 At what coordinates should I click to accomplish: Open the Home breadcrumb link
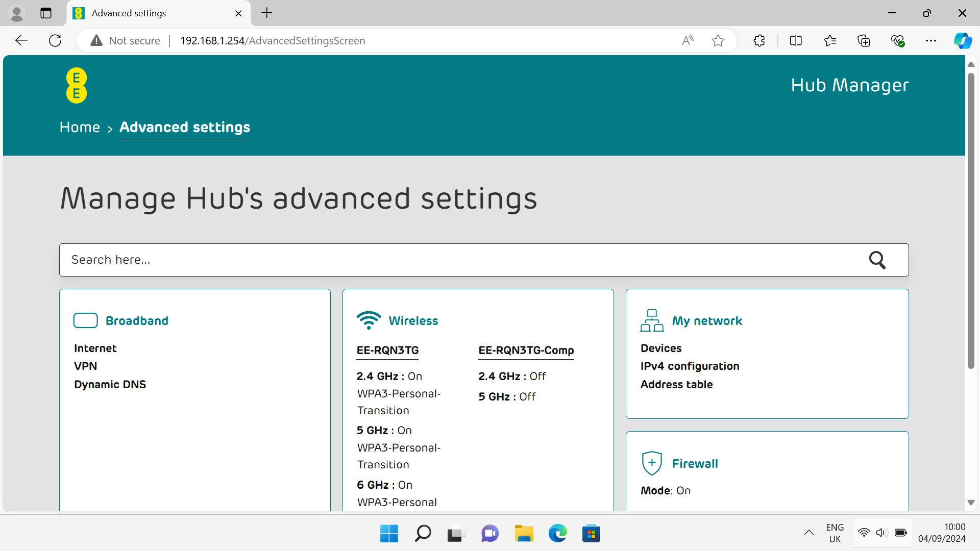[80, 127]
